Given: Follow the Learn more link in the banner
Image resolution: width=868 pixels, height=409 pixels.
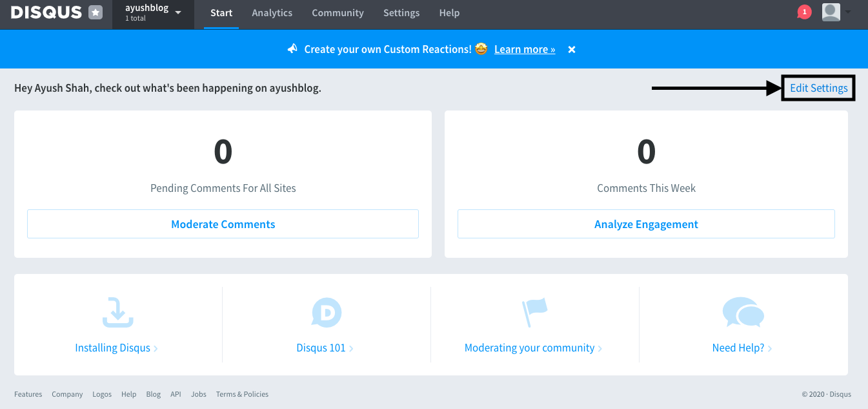Looking at the screenshot, I should pyautogui.click(x=525, y=49).
